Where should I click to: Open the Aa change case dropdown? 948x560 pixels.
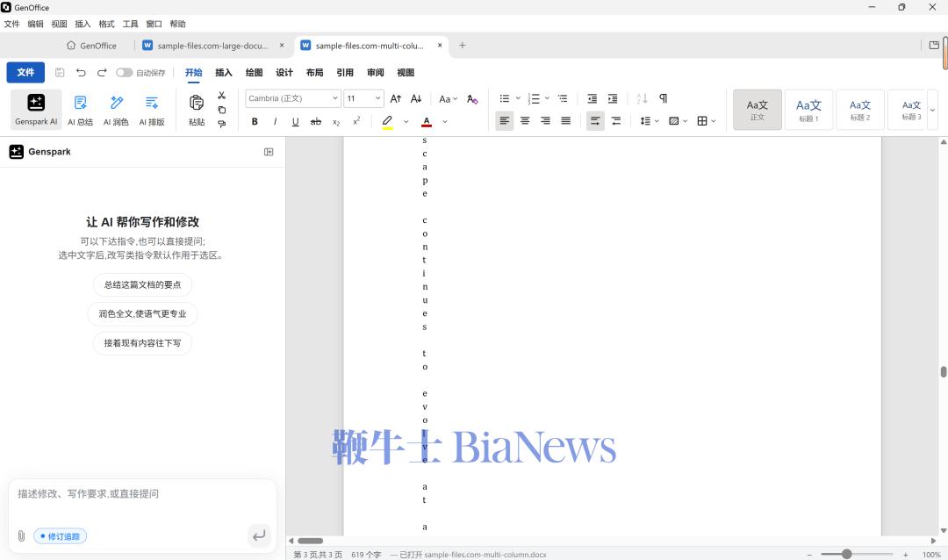448,99
